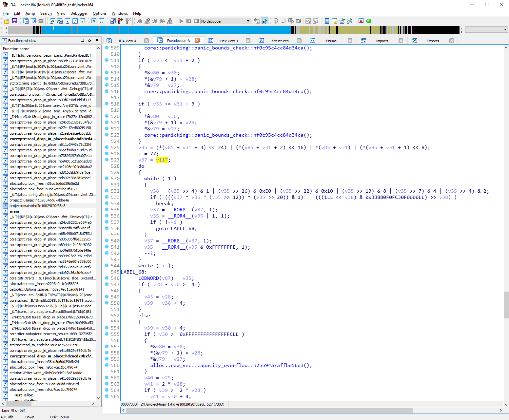Select std::io::read_to_end function

click(49, 345)
